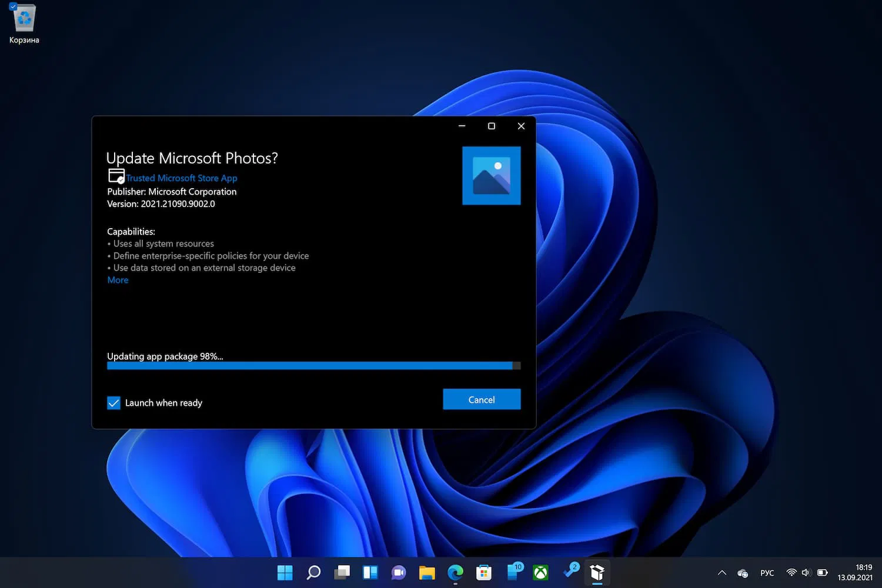This screenshot has width=882, height=588.
Task: Open the Widgets panel
Action: (x=370, y=572)
